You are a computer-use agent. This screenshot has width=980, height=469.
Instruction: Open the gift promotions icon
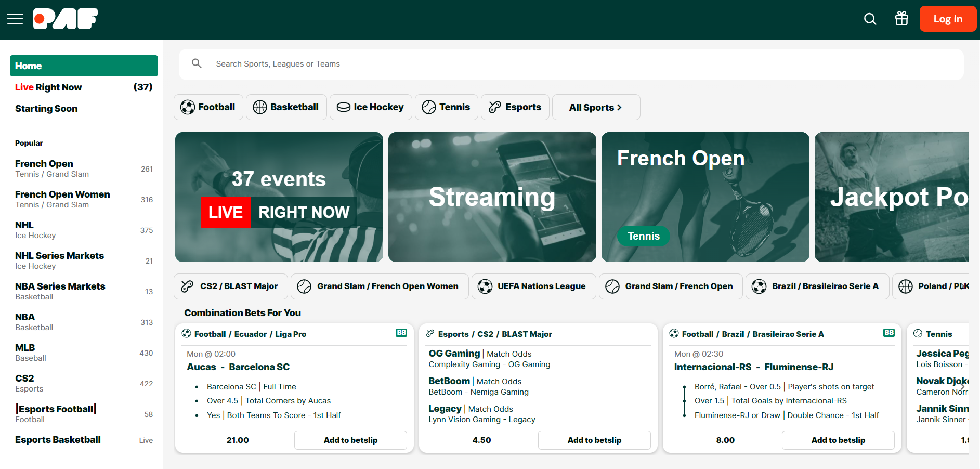[901, 19]
